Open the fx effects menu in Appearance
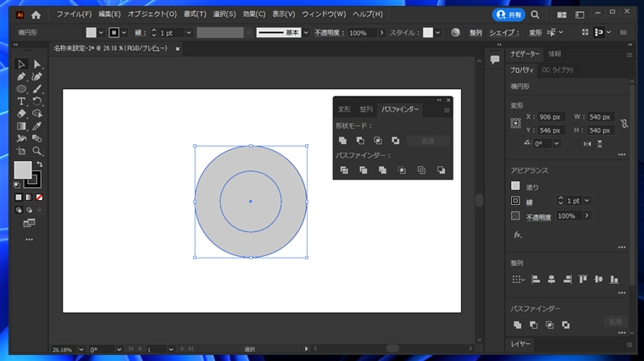 pos(518,235)
